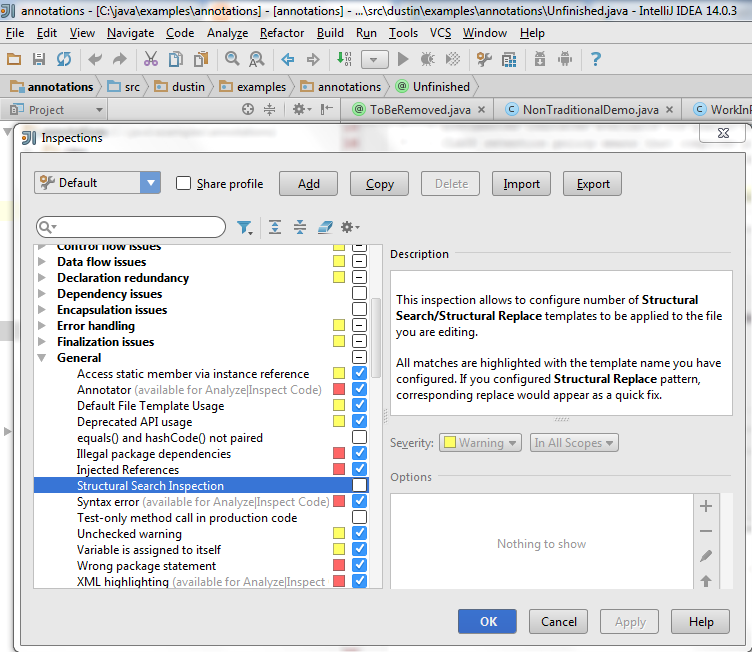The height and width of the screenshot is (652, 752).
Task: Uncheck Wrong package statement checkbox
Action: 359,565
